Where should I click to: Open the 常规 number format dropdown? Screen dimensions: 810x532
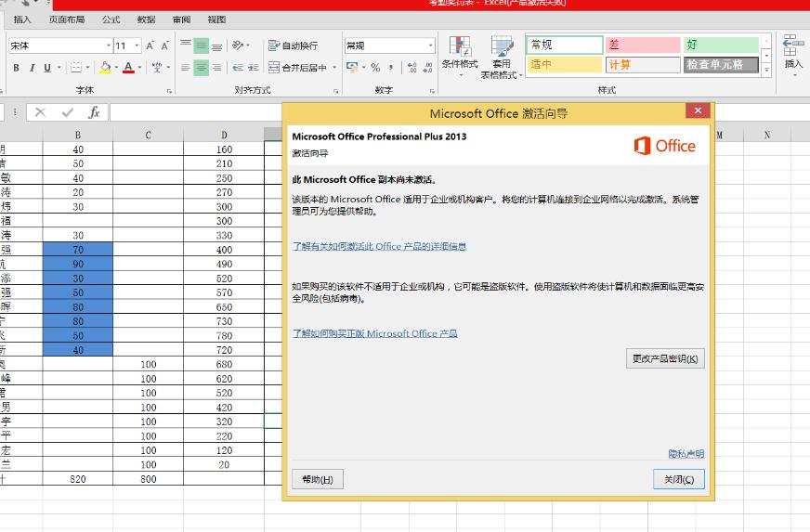[x=430, y=45]
